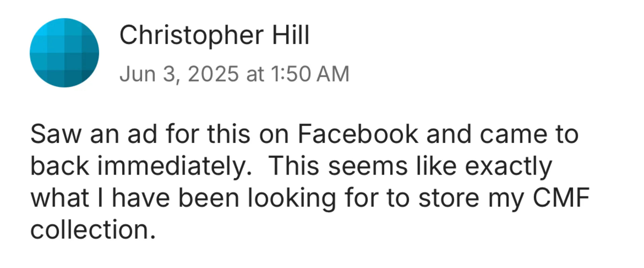
Task: Click Christopher Hill's blue profile avatar
Action: [x=64, y=53]
